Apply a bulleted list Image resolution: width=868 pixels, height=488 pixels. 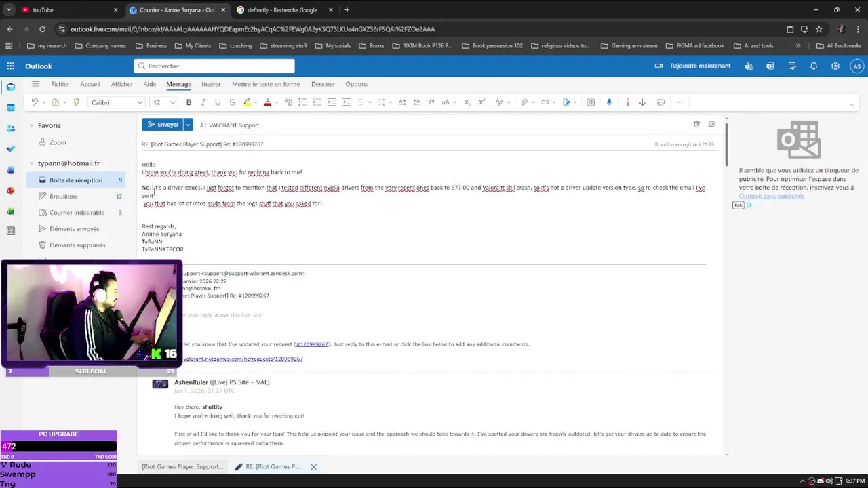pos(302,102)
